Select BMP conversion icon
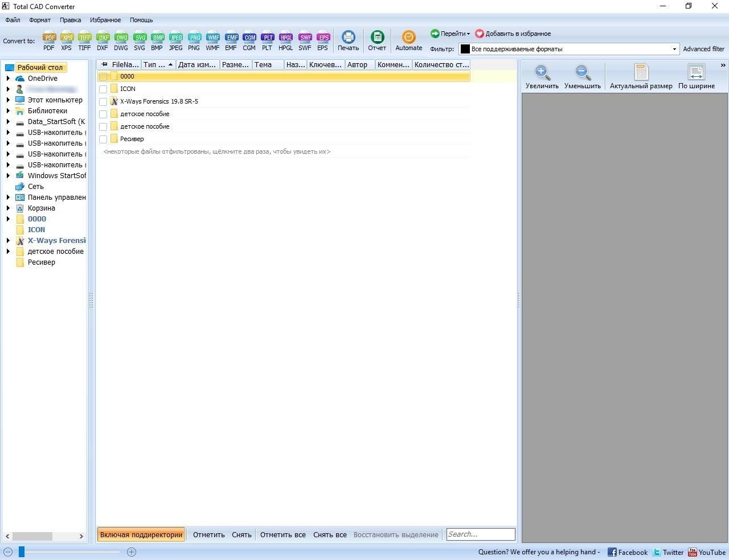Viewport: 729px width, 560px height. tap(157, 40)
